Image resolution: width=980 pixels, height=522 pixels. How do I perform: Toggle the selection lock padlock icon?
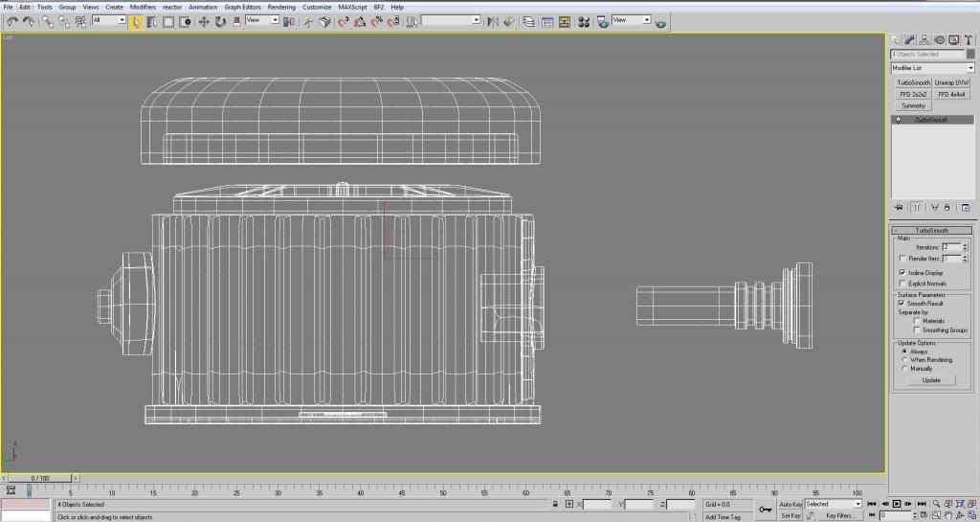(x=555, y=504)
